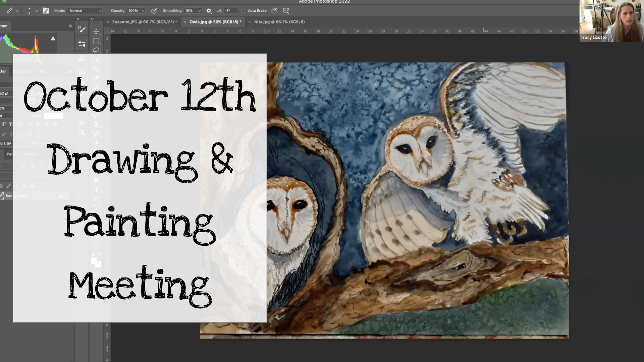
Task: Click the brush angle input showing -1°
Action: pyautogui.click(x=230, y=11)
